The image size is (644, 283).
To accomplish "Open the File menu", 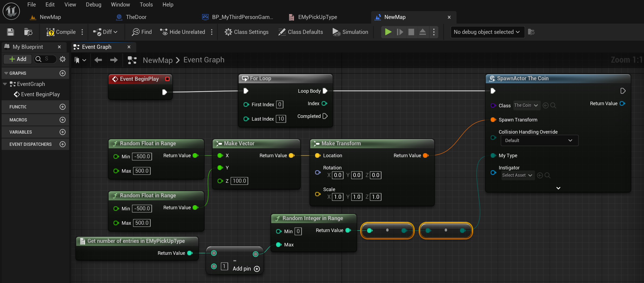I will (x=31, y=5).
